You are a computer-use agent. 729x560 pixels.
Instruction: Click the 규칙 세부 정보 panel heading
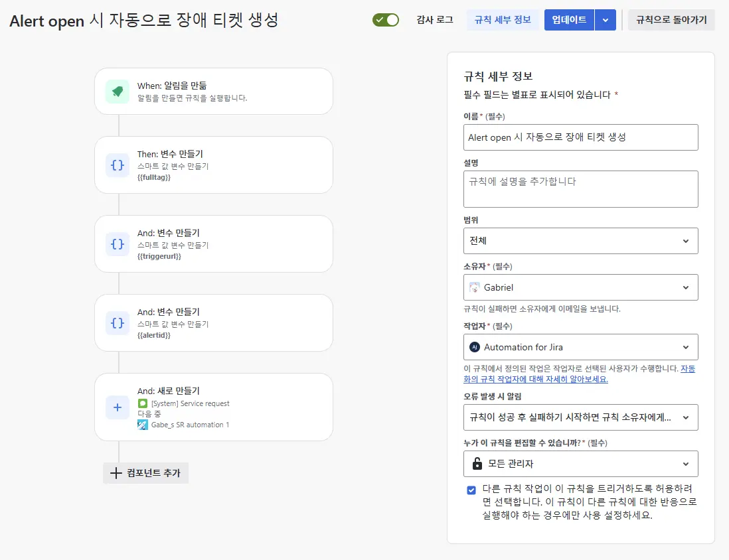498,76
